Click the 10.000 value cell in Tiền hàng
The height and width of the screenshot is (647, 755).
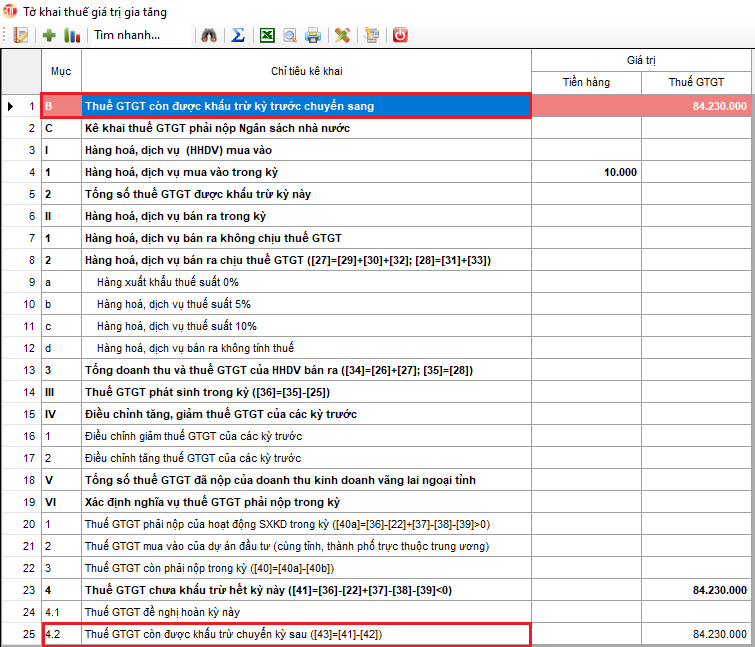[x=586, y=172]
